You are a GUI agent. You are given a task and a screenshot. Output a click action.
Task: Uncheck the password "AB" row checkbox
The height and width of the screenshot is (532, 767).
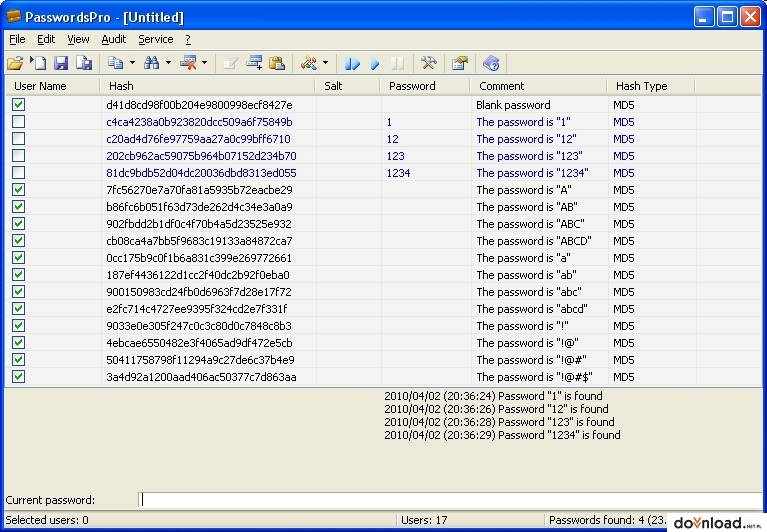pos(19,206)
